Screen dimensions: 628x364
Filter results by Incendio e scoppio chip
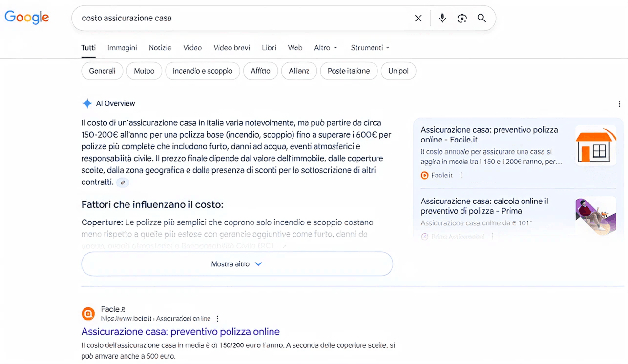[202, 71]
